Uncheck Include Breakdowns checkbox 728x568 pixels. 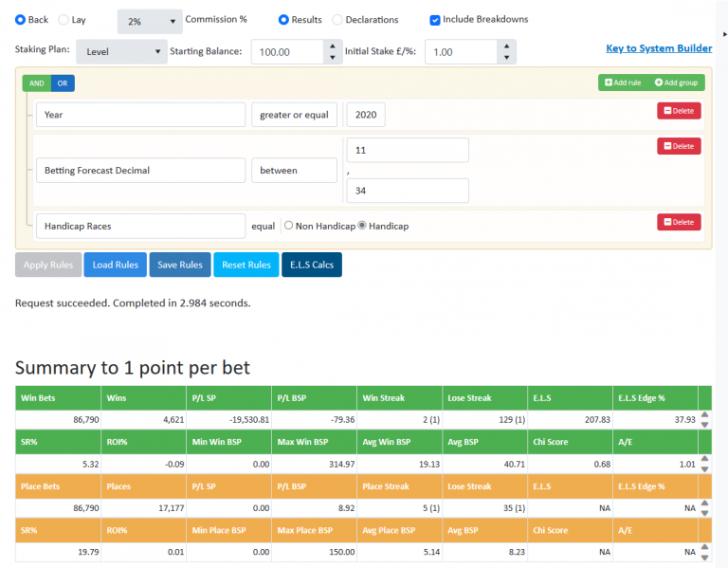pyautogui.click(x=434, y=20)
